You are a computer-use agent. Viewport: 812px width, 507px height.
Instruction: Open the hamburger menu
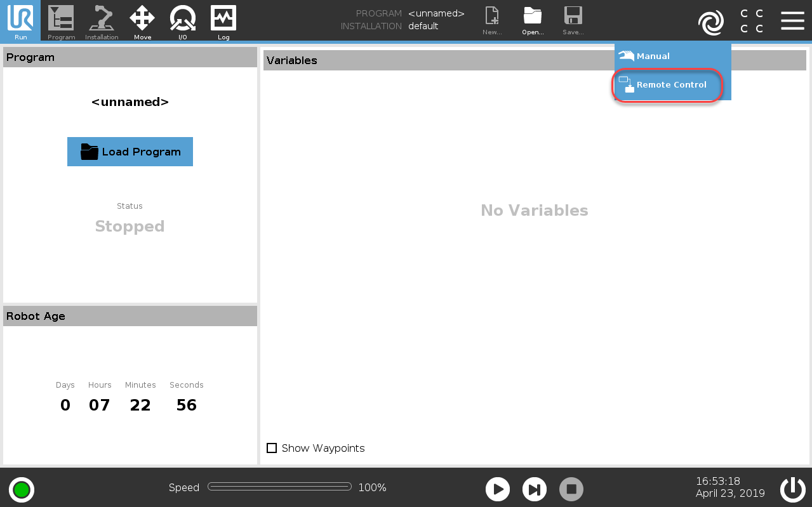coord(792,20)
